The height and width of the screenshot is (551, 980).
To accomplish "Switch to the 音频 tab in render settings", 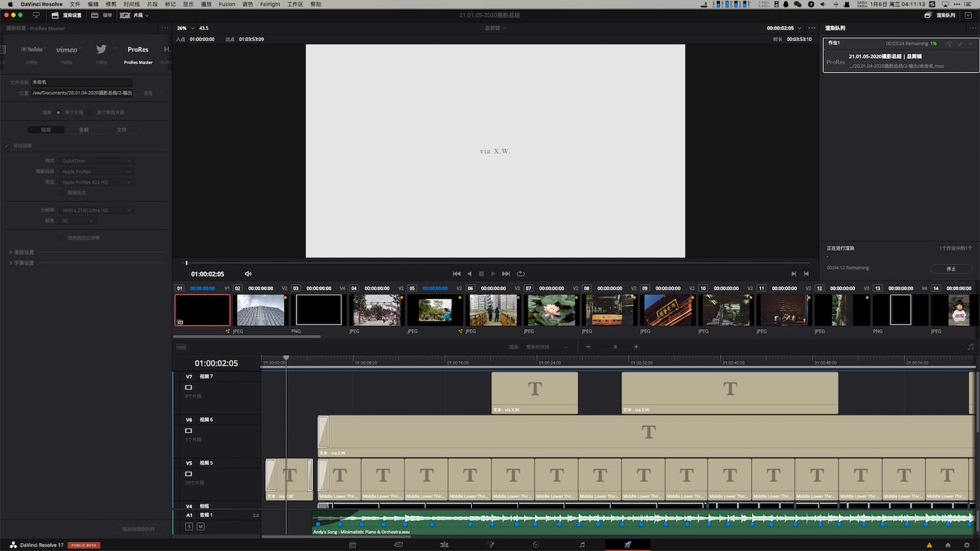I will coord(84,129).
